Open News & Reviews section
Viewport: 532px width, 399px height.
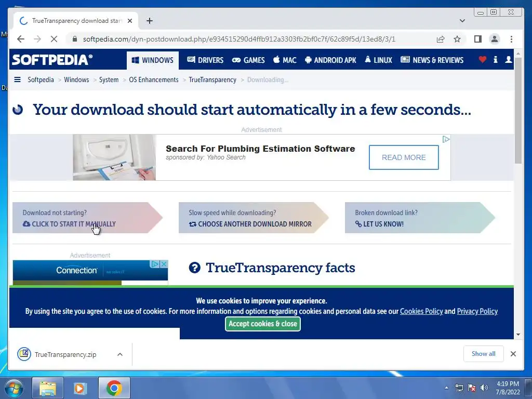[432, 60]
